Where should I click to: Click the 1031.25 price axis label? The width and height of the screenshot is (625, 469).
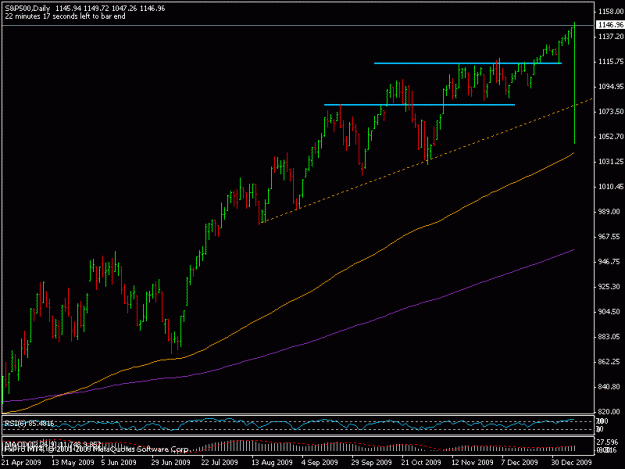tap(611, 161)
